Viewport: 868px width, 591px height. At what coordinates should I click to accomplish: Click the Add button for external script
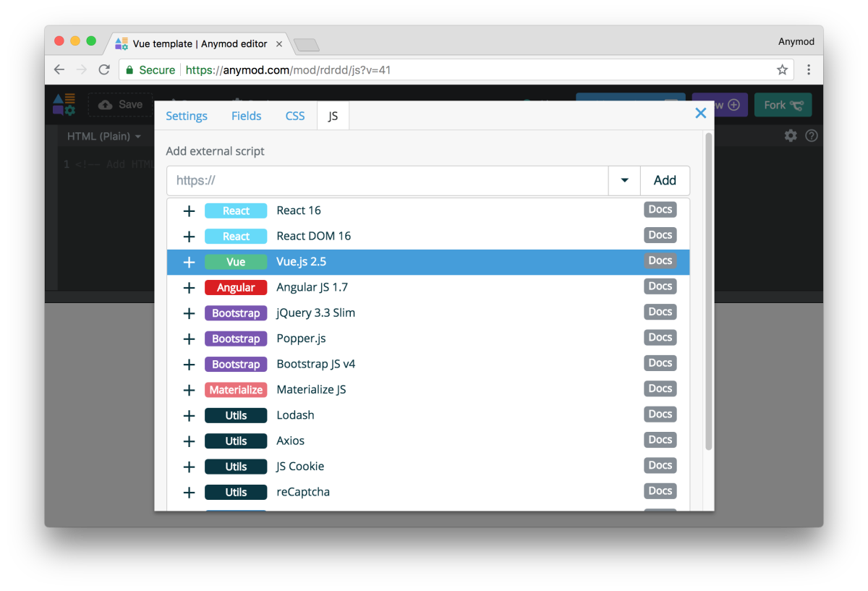(x=665, y=181)
